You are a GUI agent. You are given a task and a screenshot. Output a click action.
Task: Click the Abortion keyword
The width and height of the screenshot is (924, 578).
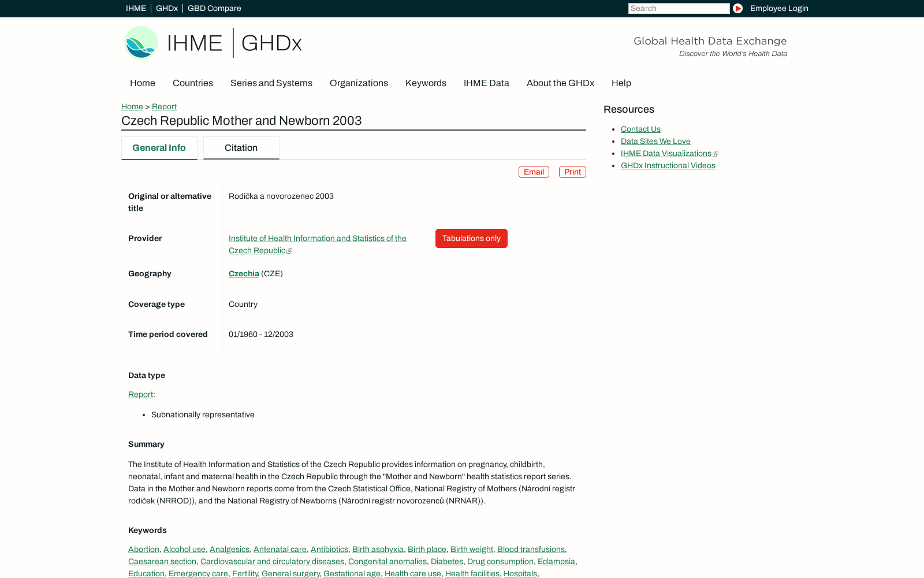click(144, 550)
